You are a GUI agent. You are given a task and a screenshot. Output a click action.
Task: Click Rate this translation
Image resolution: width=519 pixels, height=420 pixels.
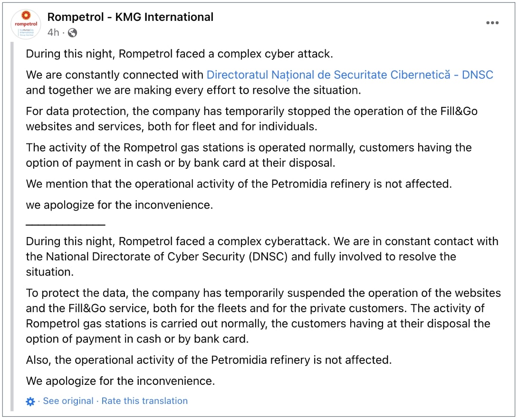pos(144,401)
